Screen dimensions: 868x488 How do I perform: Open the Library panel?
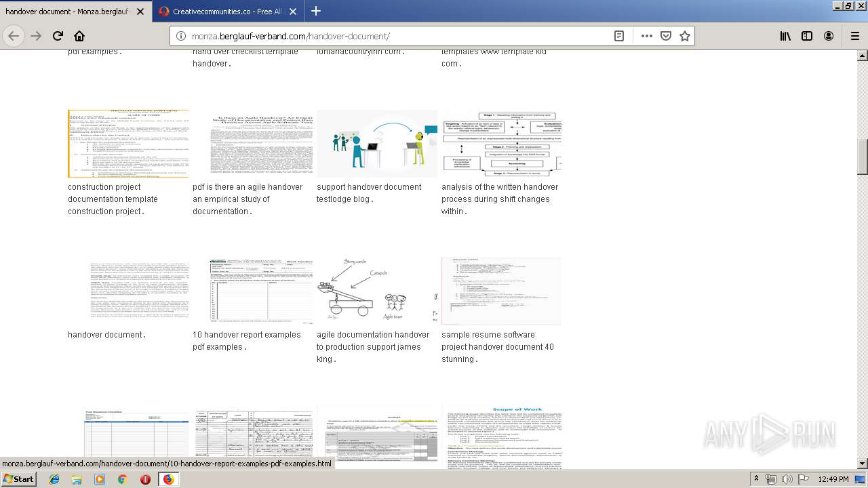tap(785, 36)
